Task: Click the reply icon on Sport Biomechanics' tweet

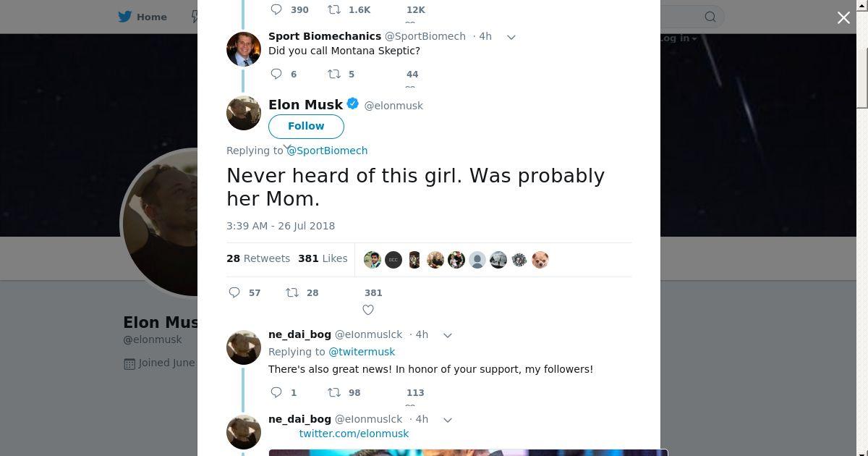Action: click(x=276, y=74)
